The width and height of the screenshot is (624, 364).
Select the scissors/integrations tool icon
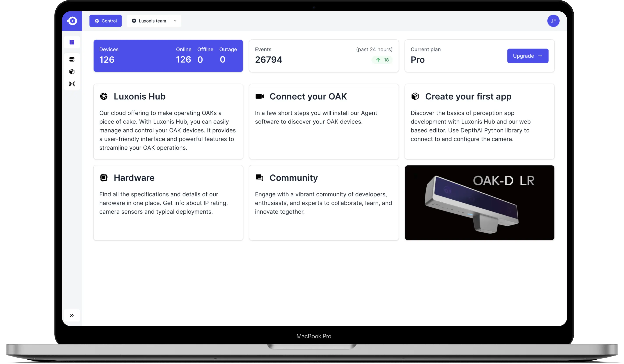pos(72,84)
